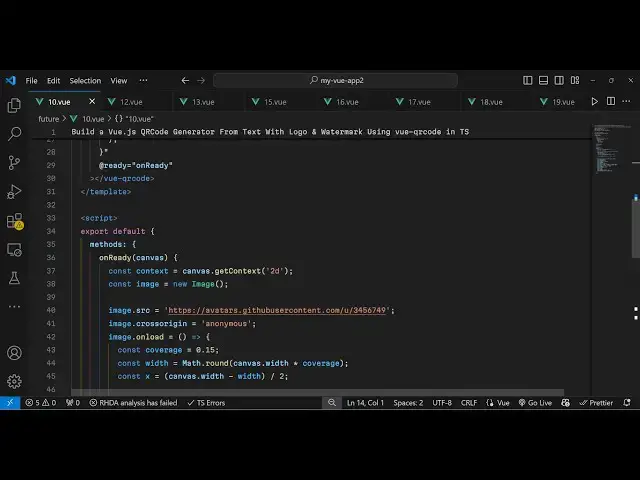Open the Manage gear icon
The height and width of the screenshot is (480, 640).
[14, 381]
